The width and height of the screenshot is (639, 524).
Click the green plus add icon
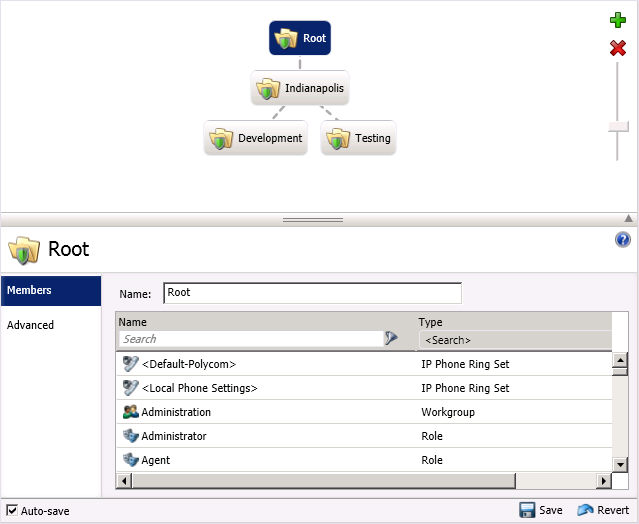click(x=618, y=20)
